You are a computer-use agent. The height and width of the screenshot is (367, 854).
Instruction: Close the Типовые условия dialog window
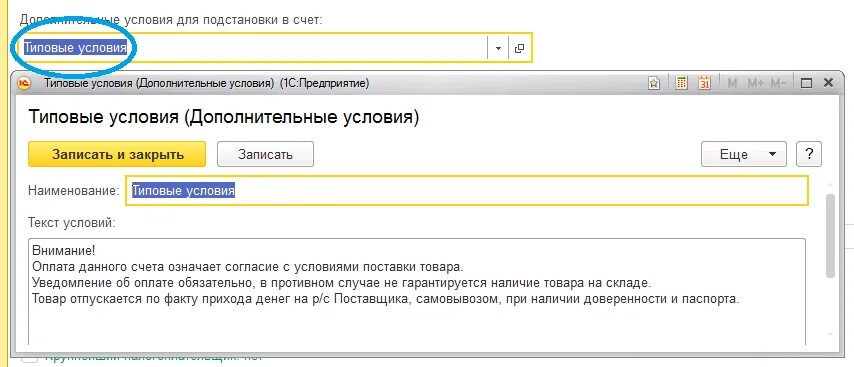click(x=828, y=83)
